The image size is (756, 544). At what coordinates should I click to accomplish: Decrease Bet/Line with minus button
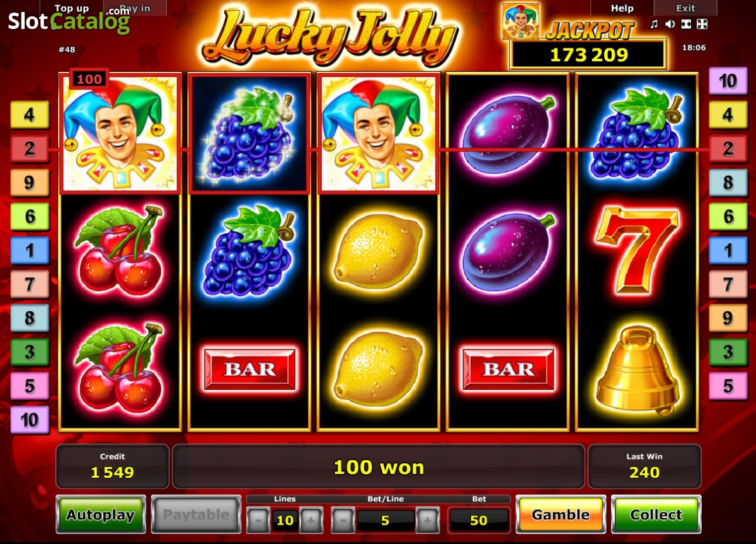pos(343,520)
